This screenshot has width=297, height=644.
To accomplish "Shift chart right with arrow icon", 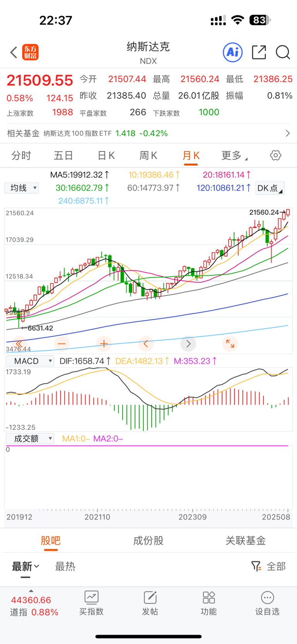I will tap(188, 343).
